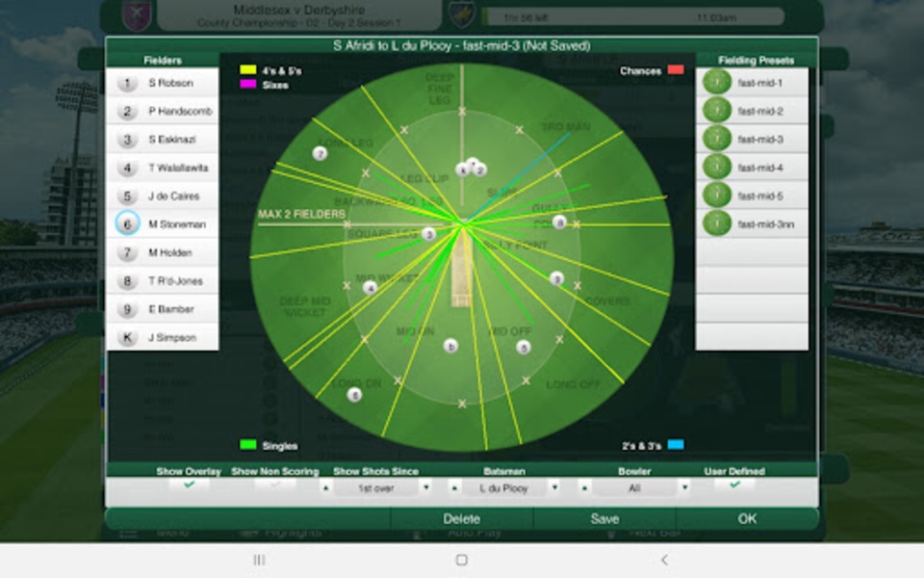Select fielder 1 badge for S Robson
Viewport: 924px width, 578px height.
coord(127,83)
